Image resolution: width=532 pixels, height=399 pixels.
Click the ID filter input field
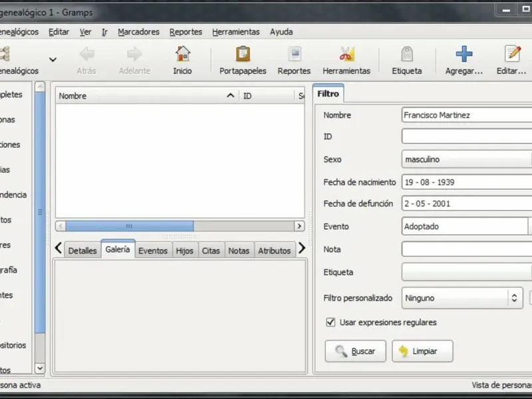tap(467, 136)
